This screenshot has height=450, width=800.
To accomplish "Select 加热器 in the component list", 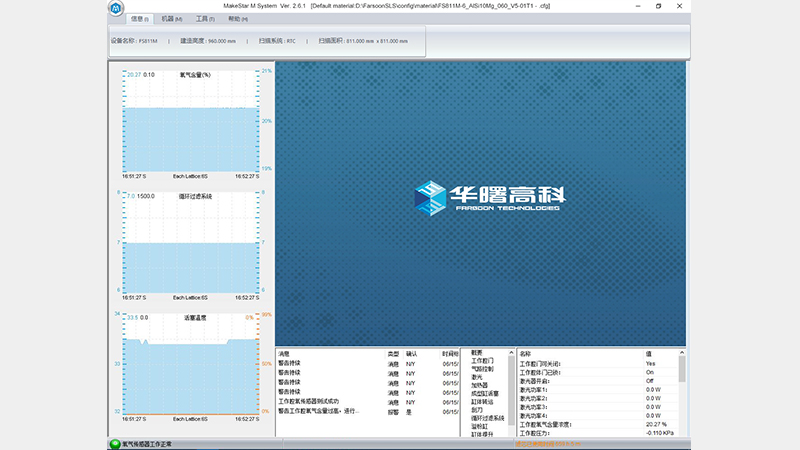I will 479,385.
